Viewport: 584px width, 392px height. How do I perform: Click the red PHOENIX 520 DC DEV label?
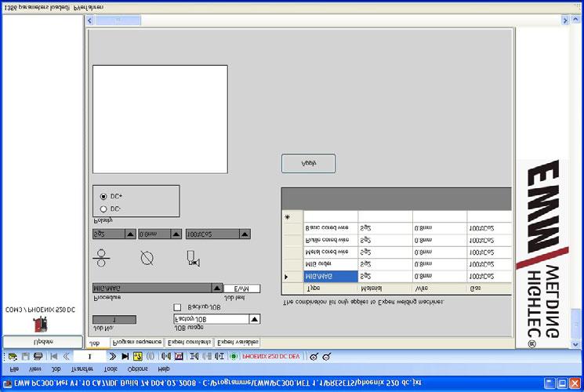click(x=270, y=357)
